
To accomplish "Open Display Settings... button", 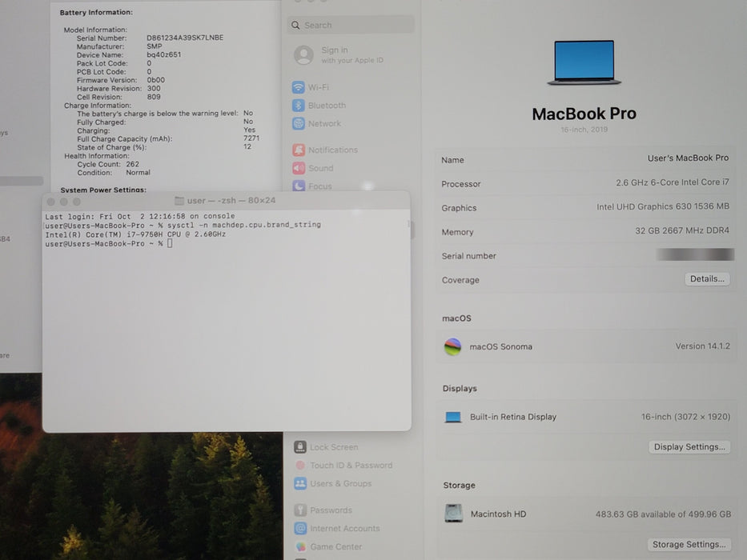I will 689,446.
